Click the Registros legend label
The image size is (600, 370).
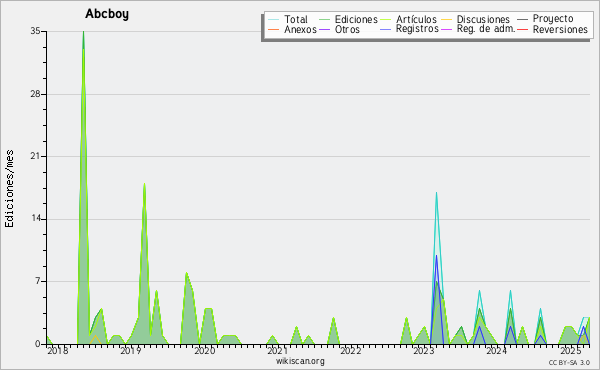(x=417, y=29)
